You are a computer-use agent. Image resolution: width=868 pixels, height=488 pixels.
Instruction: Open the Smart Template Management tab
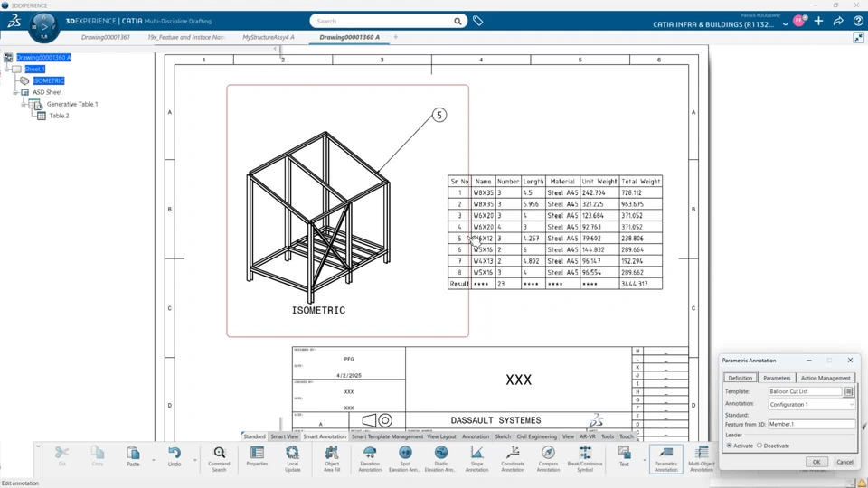tap(388, 436)
